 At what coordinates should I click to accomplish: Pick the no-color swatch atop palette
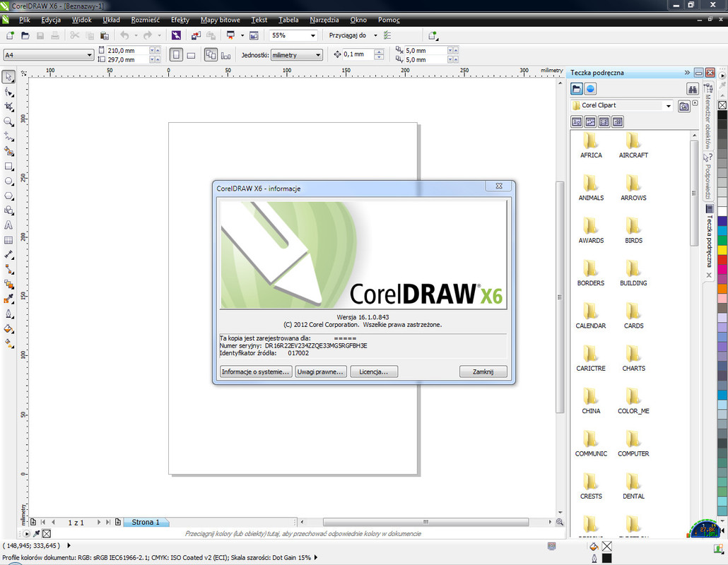pyautogui.click(x=722, y=105)
